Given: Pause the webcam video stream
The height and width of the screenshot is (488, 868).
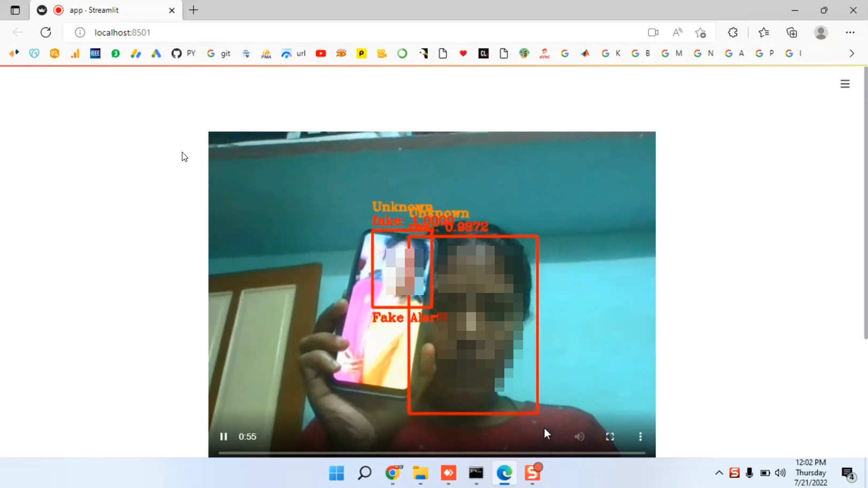Looking at the screenshot, I should point(224,437).
